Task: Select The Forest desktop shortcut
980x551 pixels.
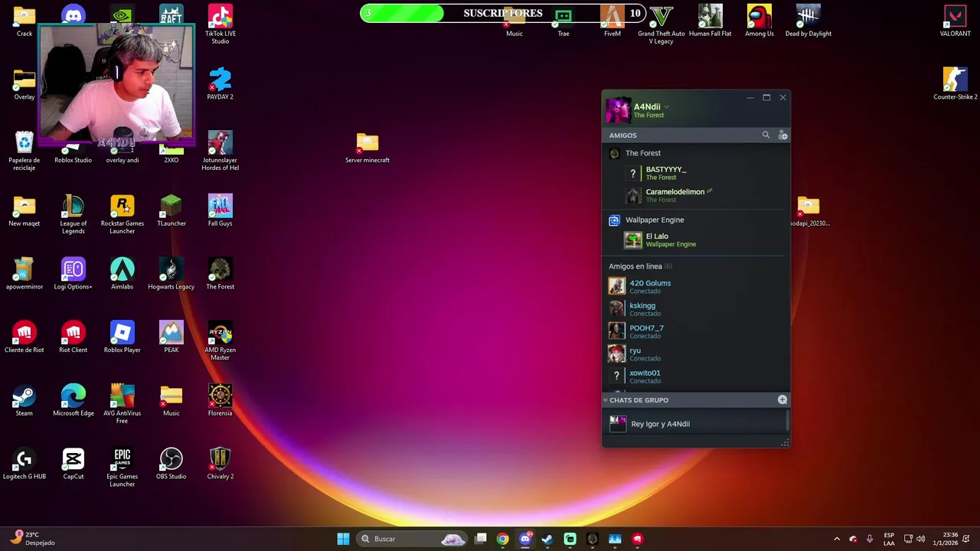Action: coord(220,274)
